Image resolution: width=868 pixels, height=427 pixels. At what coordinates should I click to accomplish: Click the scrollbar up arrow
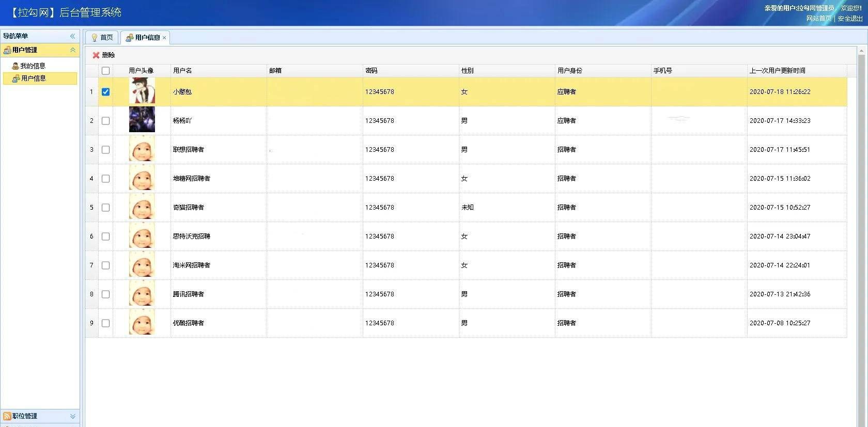click(x=861, y=51)
